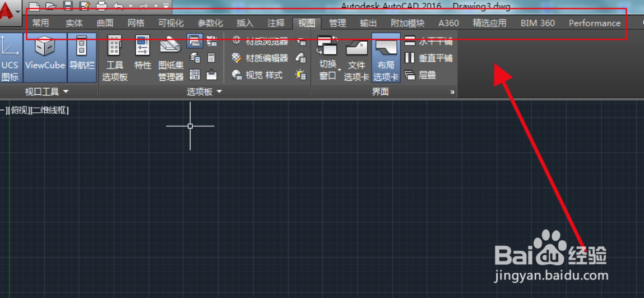Image resolution: width=644 pixels, height=298 pixels.
Task: Click the [俯视] view control label
Action: tap(20, 110)
